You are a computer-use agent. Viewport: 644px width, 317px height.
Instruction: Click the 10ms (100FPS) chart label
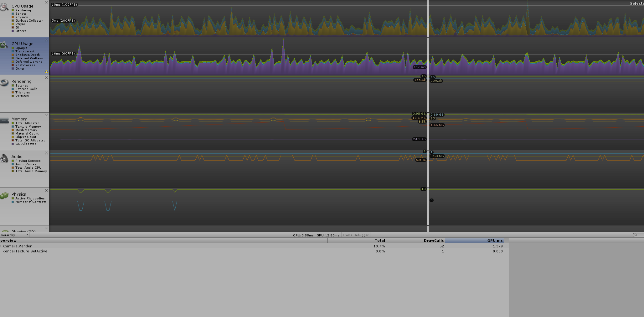[64, 5]
